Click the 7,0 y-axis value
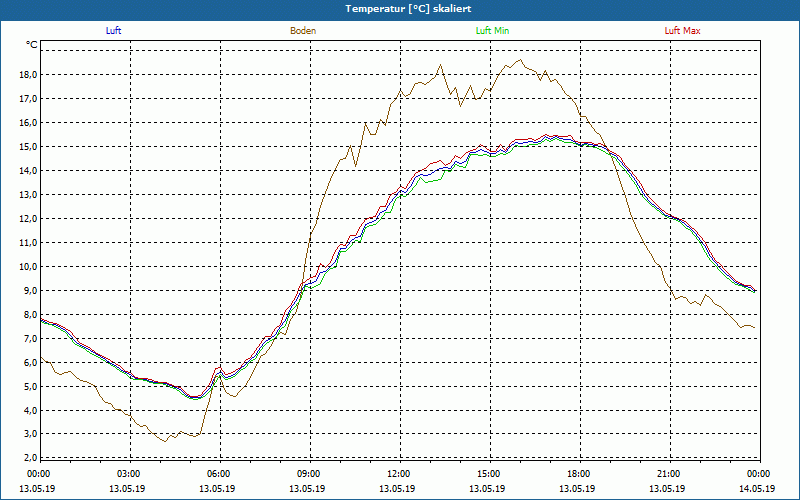The height and width of the screenshot is (500, 800). (x=31, y=338)
